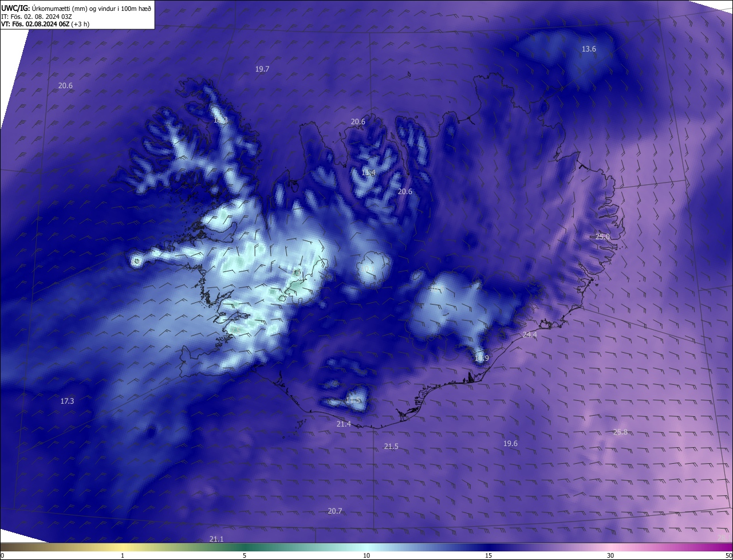Click the UWC/IG title label

[x=15, y=8]
